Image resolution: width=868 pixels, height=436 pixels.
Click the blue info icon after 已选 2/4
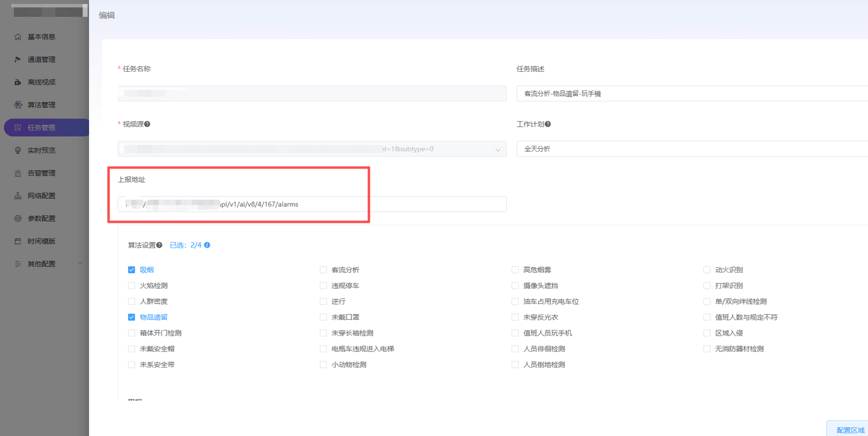click(x=207, y=245)
